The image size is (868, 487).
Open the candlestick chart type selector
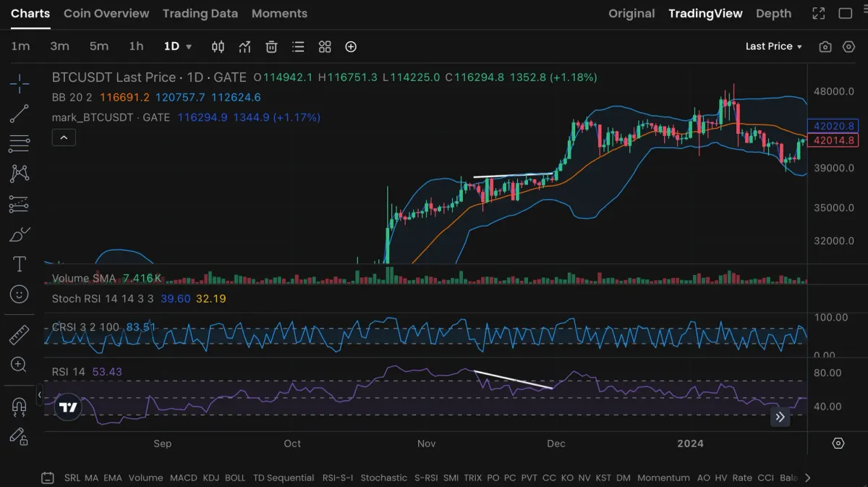(x=218, y=46)
